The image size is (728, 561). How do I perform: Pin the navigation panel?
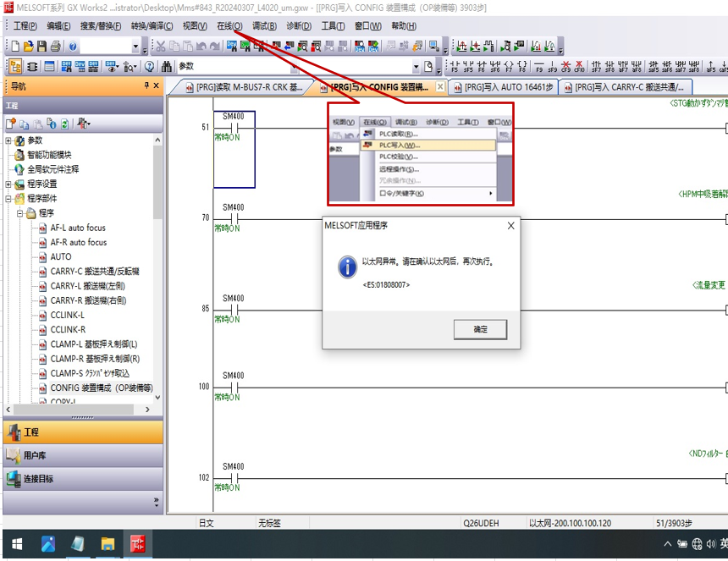click(x=146, y=85)
